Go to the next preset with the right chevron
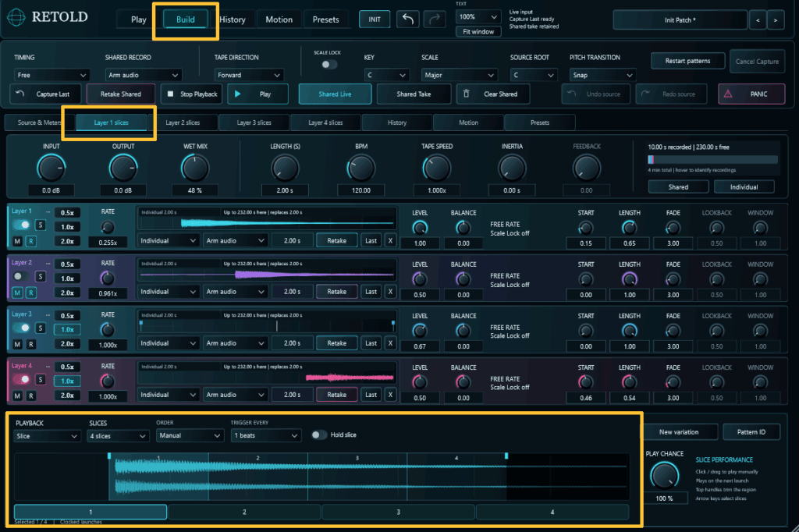This screenshot has height=532, width=799. tap(776, 20)
